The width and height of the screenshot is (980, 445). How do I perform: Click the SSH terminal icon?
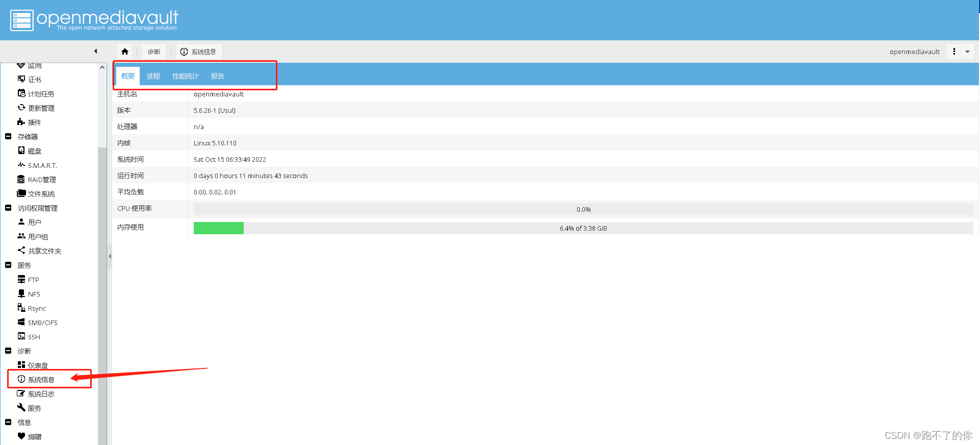click(x=21, y=336)
